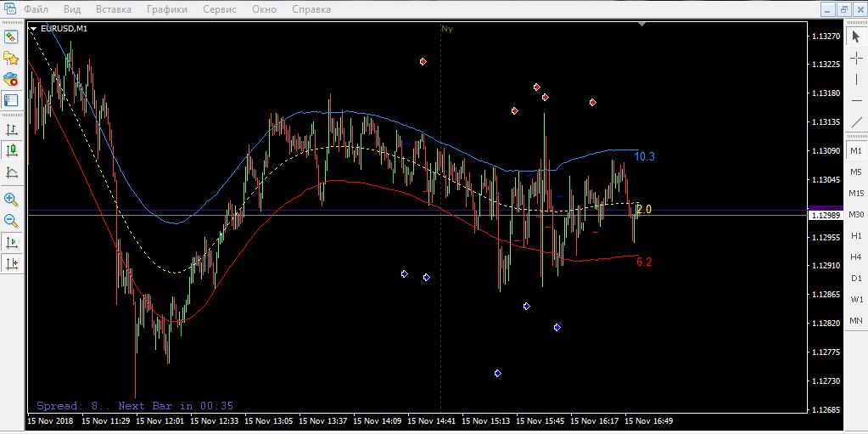Switch to Line chart display
Screen dimensions: 868x434
11,172
